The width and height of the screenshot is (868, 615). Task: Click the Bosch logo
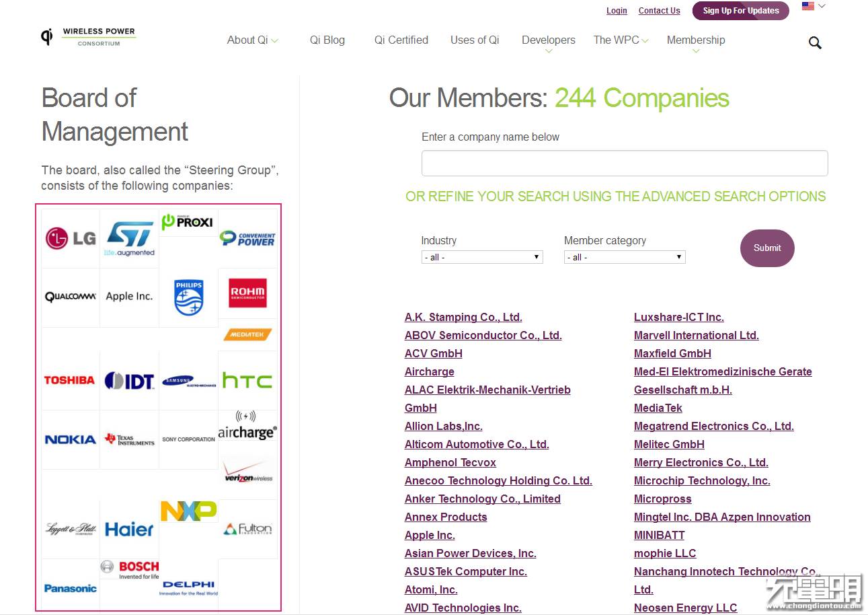130,569
